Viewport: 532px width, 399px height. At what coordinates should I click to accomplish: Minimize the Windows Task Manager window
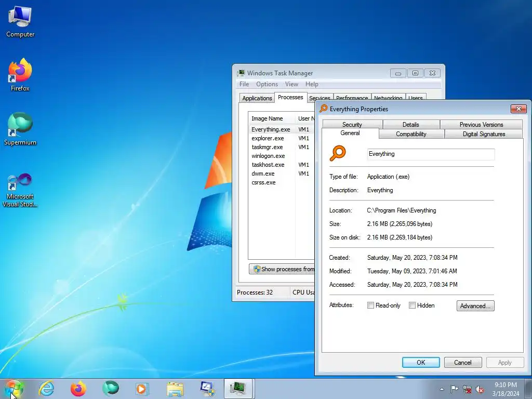pyautogui.click(x=398, y=73)
